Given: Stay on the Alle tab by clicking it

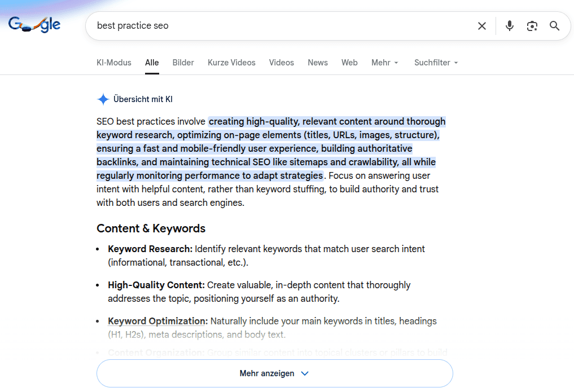Looking at the screenshot, I should 151,63.
